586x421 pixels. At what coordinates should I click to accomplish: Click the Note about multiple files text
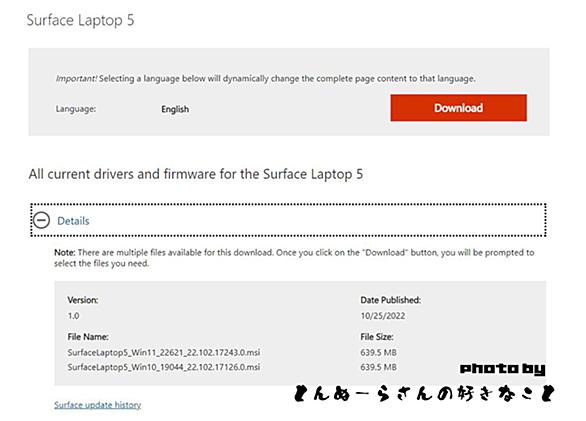pyautogui.click(x=294, y=258)
